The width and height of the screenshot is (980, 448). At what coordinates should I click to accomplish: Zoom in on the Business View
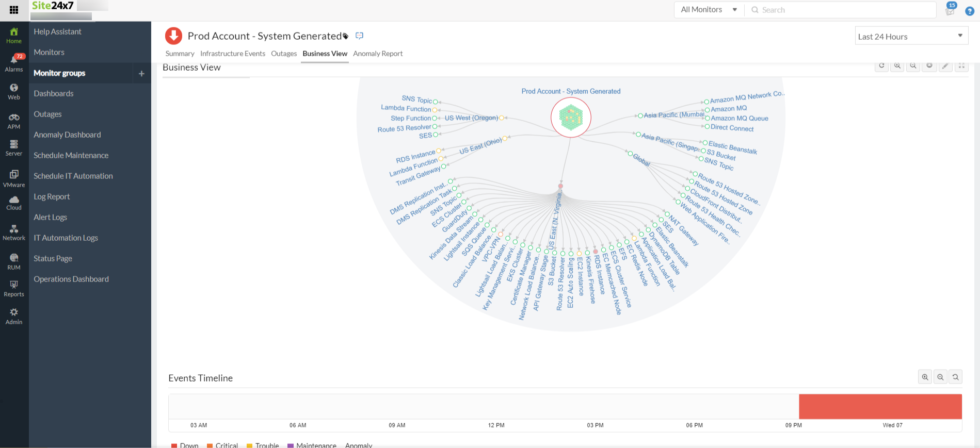897,66
